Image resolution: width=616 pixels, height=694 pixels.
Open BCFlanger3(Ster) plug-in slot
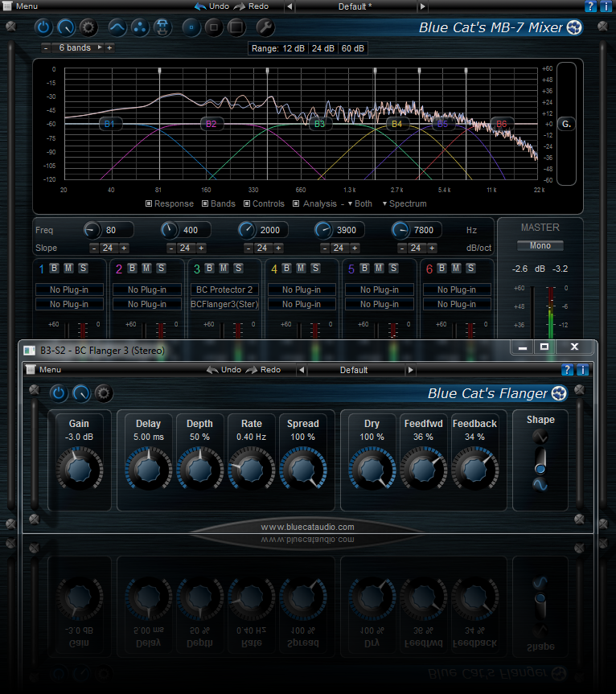(x=224, y=305)
